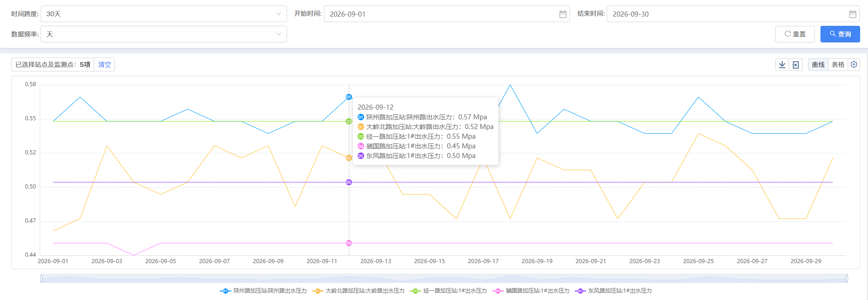The image size is (868, 300).
Task: Click the 查询 search button
Action: [x=840, y=34]
